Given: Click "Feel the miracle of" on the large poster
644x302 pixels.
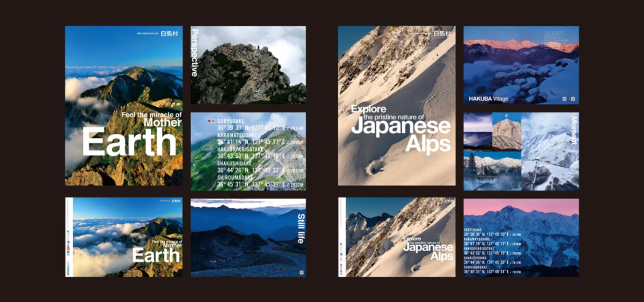Looking at the screenshot, I should click(152, 115).
